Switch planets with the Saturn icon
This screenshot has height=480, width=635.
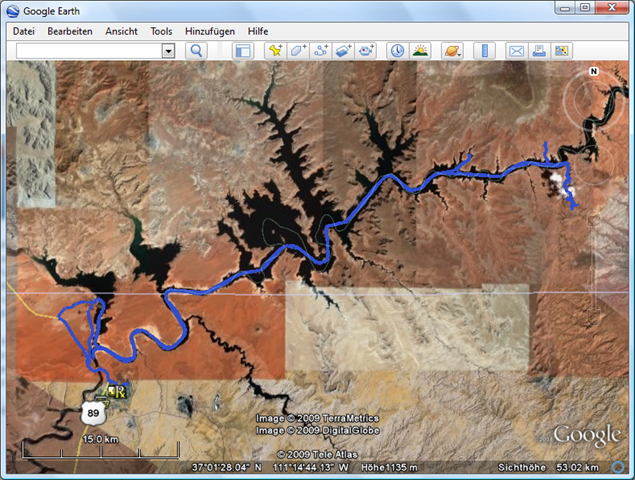tap(451, 50)
